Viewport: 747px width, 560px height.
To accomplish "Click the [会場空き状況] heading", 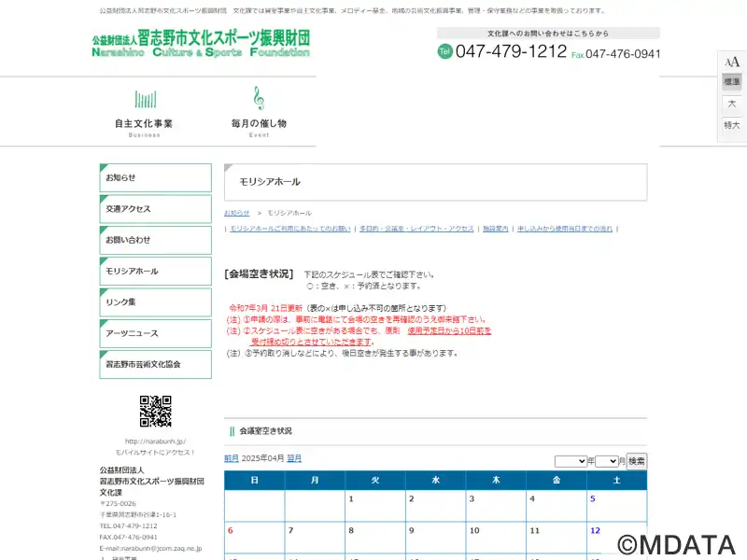I will click(x=259, y=274).
